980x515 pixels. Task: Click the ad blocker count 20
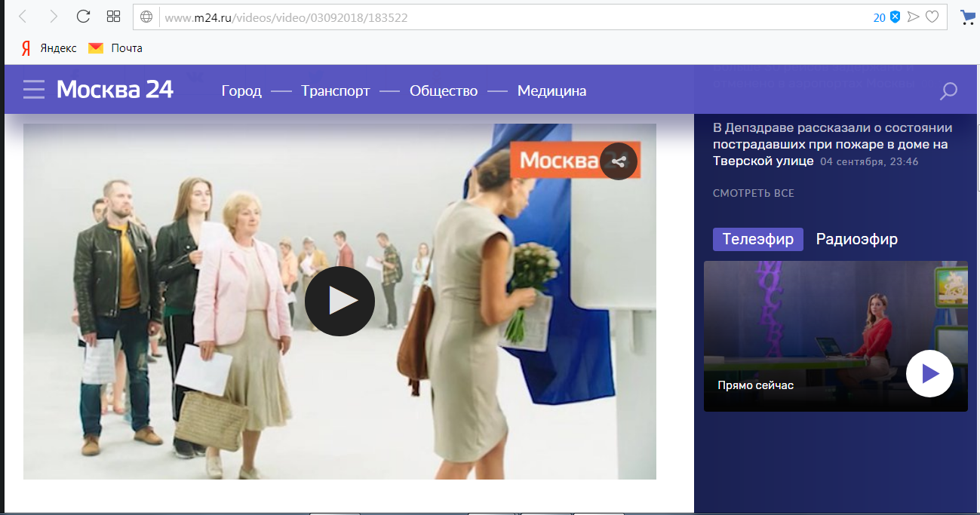879,17
